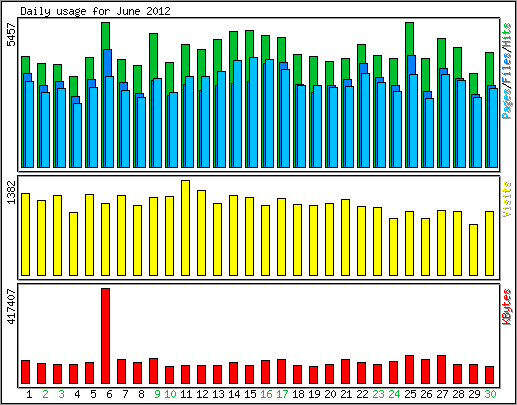Click the light blue Pages bar for day 30

pyautogui.click(x=494, y=128)
